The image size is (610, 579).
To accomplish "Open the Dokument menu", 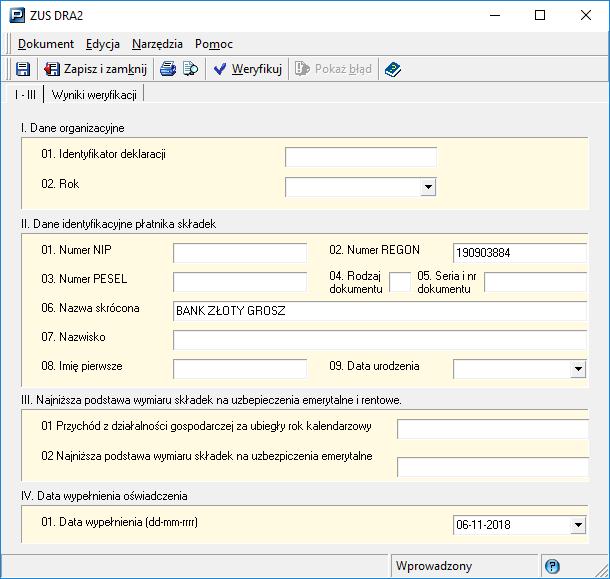I will tap(46, 44).
